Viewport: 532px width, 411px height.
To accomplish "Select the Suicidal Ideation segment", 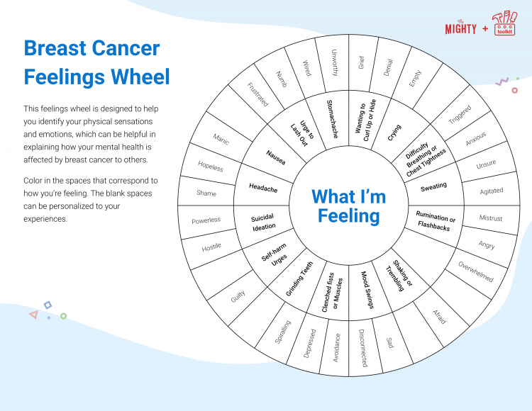I will (x=263, y=223).
